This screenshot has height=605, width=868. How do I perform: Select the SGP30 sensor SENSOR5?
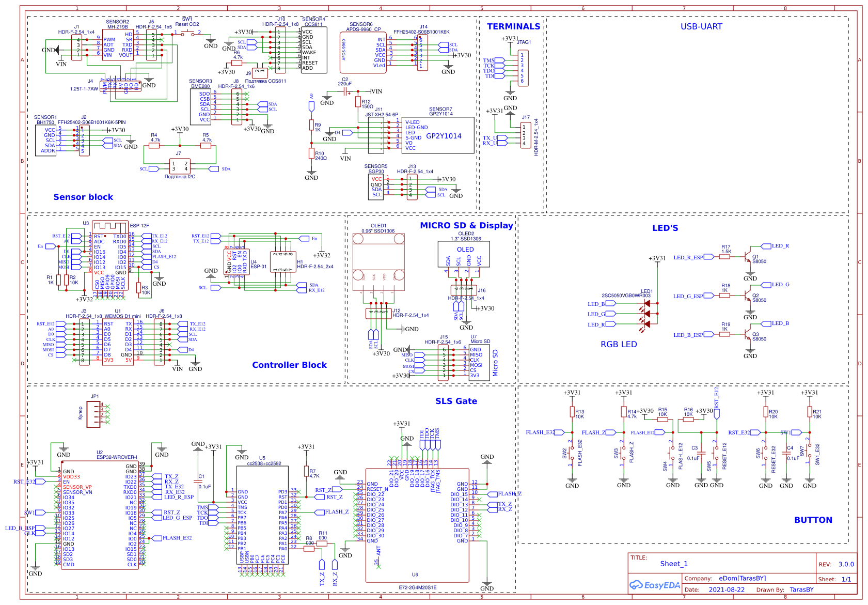(376, 186)
